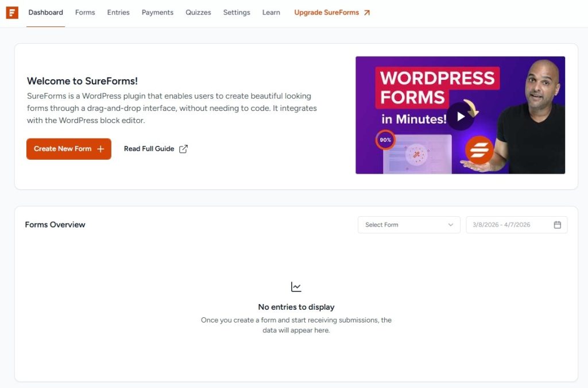This screenshot has height=388, width=588.
Task: Play the WordPress Forms video
Action: [x=460, y=116]
